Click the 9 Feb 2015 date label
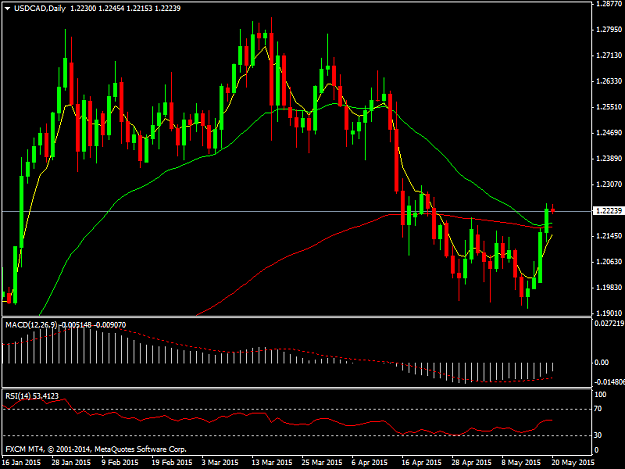625x469 pixels. click(x=120, y=463)
